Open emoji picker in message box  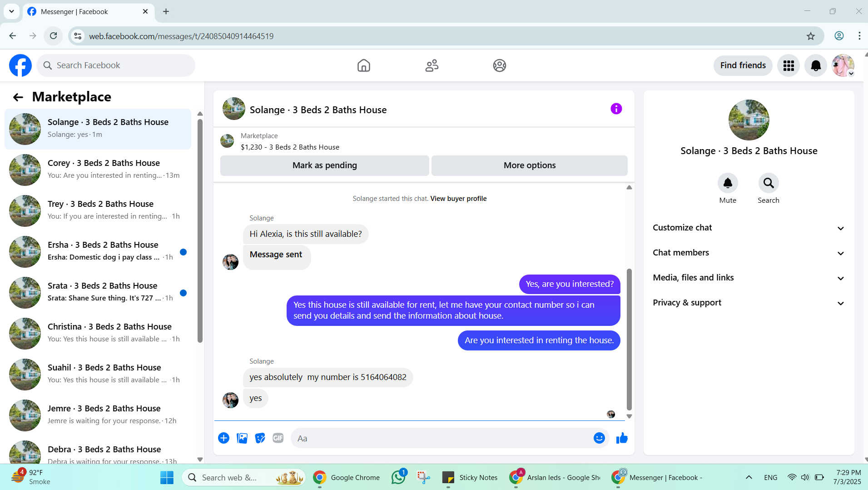[x=599, y=438]
